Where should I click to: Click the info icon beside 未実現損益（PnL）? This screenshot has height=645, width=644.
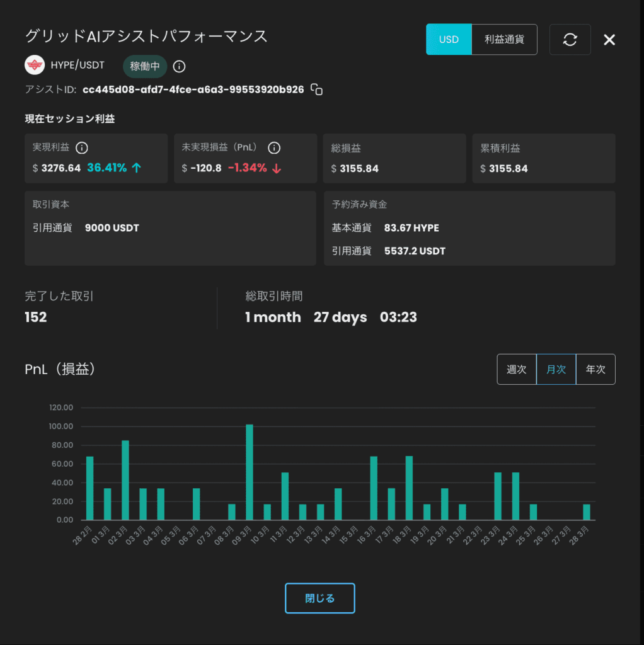274,147
